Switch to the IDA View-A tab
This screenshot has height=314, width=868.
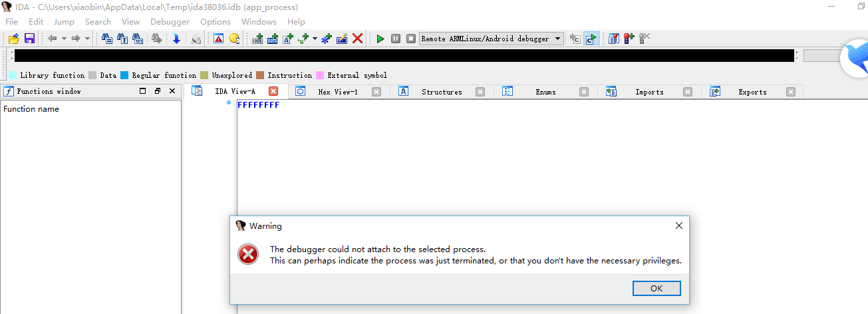pyautogui.click(x=235, y=92)
